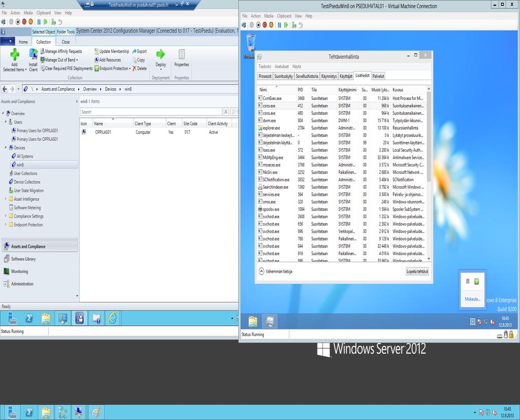Click Clear Required PXE Deployments
Screen dimensions: 520x420
[x=67, y=68]
